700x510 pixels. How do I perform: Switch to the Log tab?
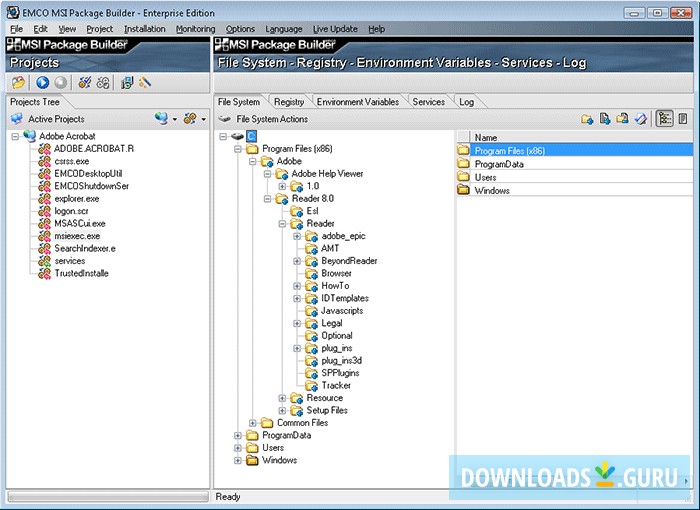tap(467, 102)
